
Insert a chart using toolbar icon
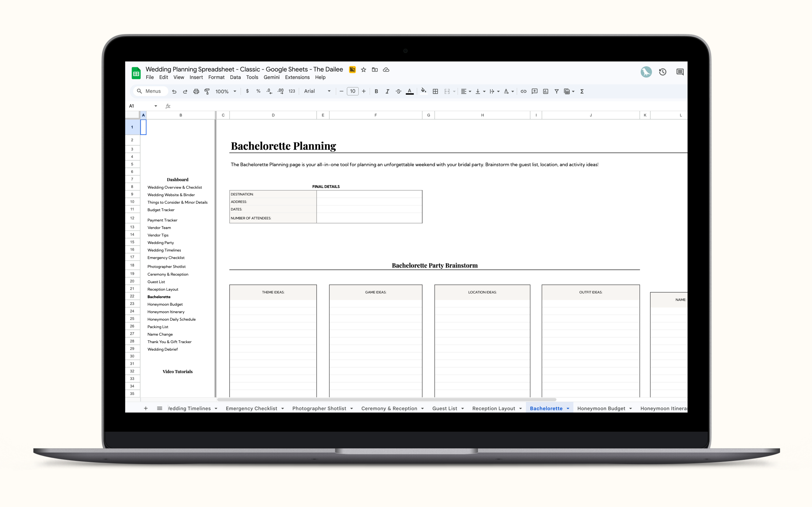coord(546,91)
